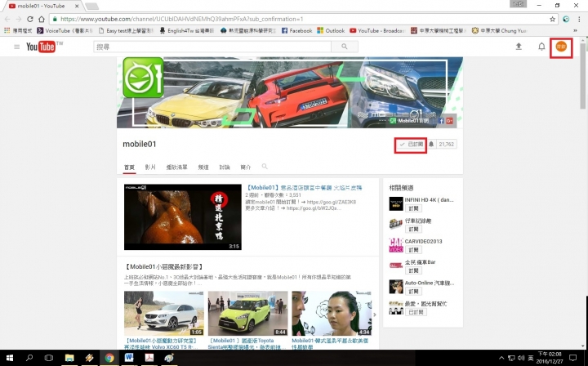588x366 pixels.
Task: Open volume control in system tray
Action: click(521, 358)
